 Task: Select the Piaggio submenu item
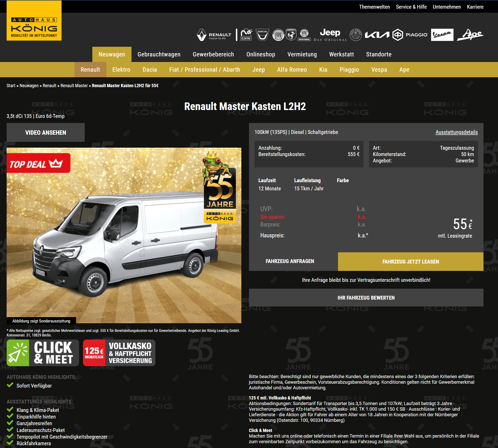pyautogui.click(x=349, y=70)
